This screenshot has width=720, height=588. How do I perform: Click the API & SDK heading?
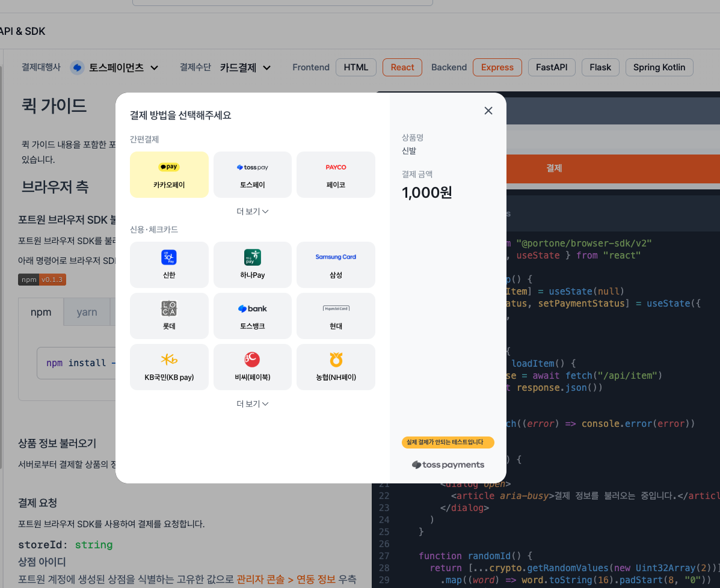[x=22, y=31]
